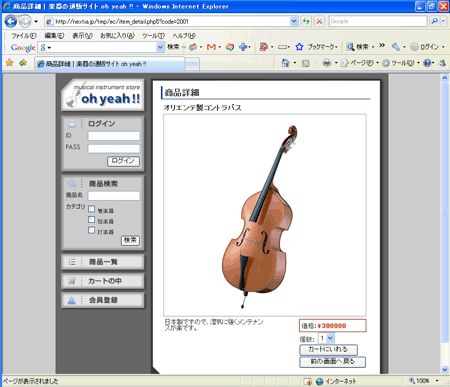This screenshot has width=450, height=387.
Task: Stop loading with the red X icon
Action: 319,21
